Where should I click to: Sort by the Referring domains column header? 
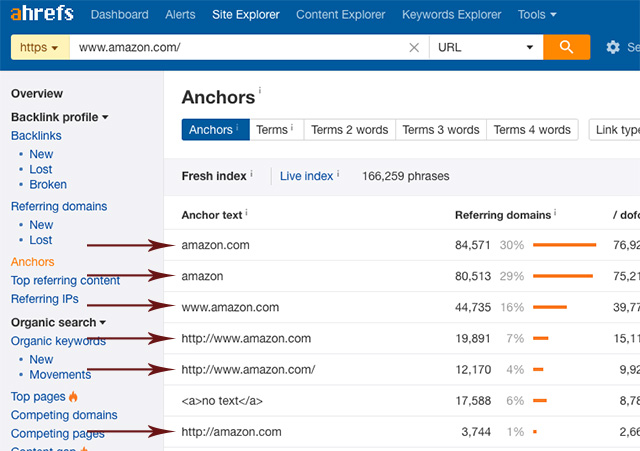point(503,215)
